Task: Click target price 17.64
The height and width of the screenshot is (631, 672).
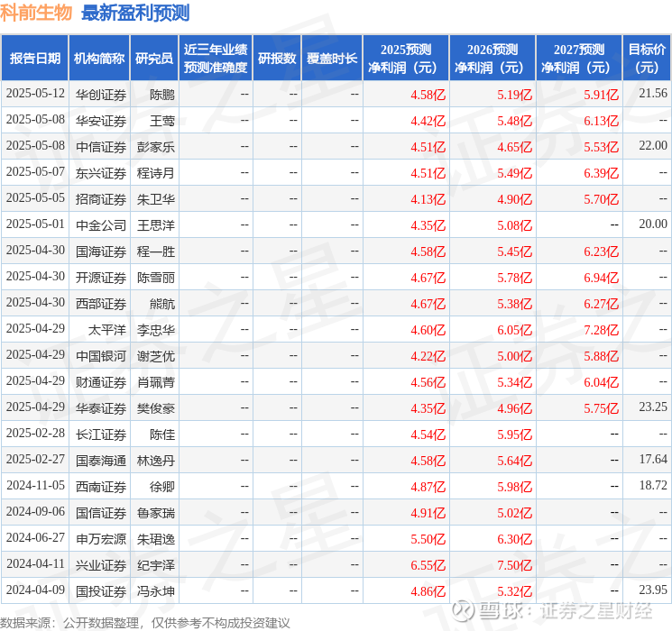Action: tap(653, 459)
